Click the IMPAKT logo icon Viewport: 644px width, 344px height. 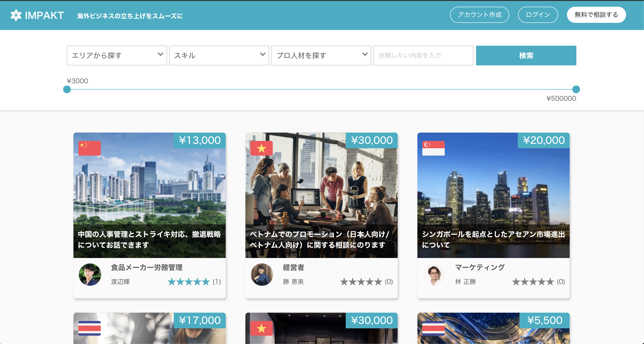(x=15, y=15)
